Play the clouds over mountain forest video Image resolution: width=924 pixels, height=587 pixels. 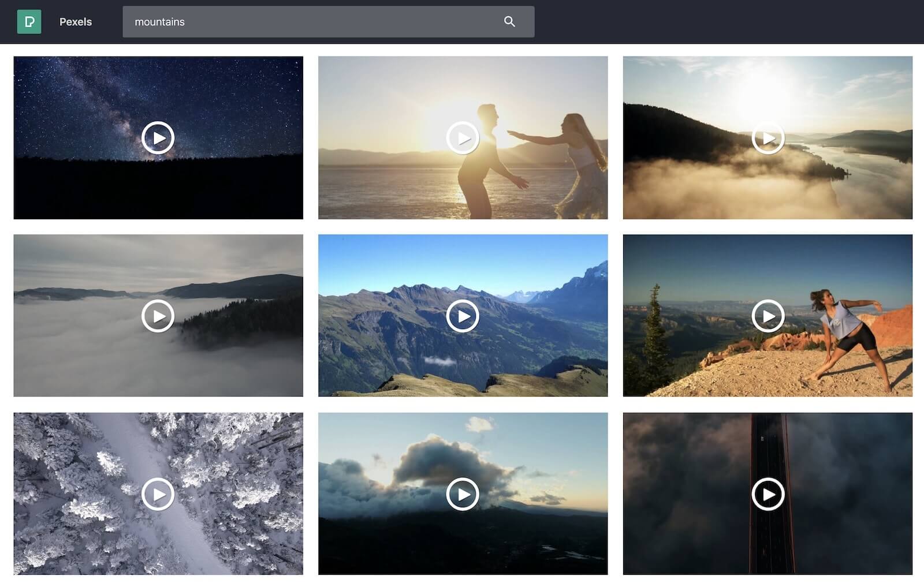(158, 316)
